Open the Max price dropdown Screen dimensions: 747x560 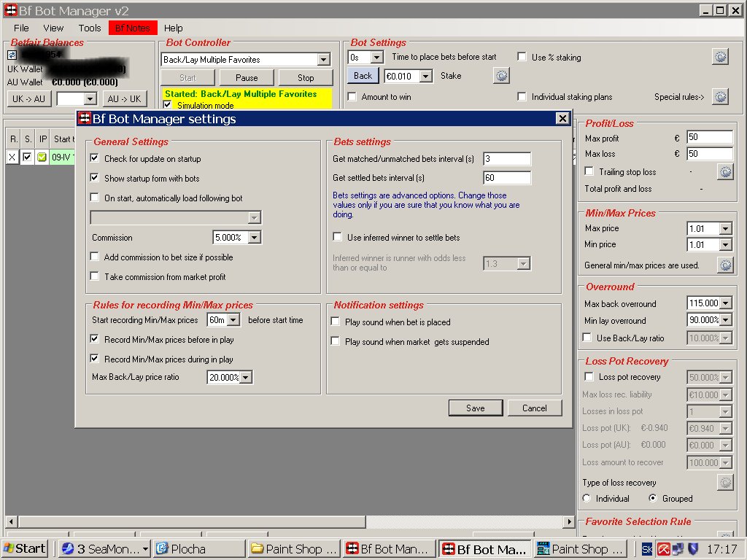725,228
